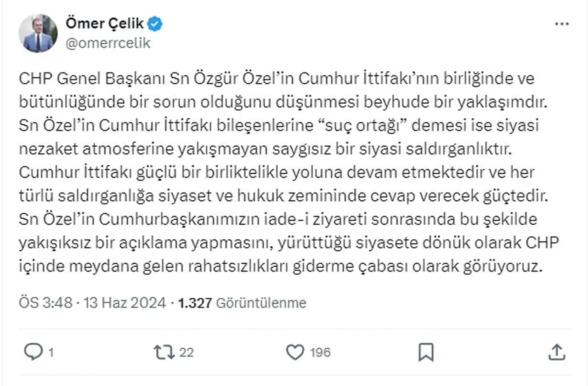Toggle the bookmark state of this post
The image size is (588, 386).
426,352
